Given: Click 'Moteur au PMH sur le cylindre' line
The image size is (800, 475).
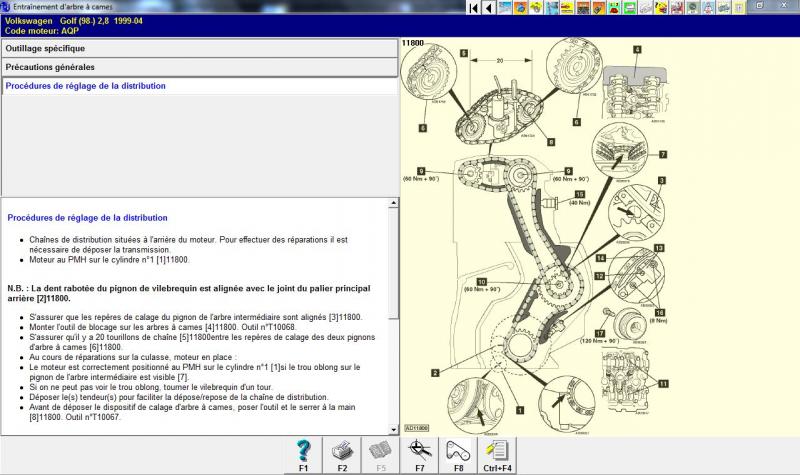Looking at the screenshot, I should 109,260.
